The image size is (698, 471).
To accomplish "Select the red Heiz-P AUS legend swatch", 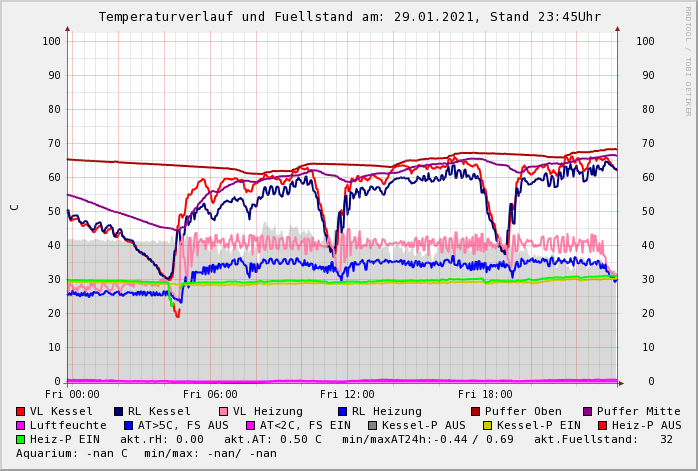I will 603,425.
